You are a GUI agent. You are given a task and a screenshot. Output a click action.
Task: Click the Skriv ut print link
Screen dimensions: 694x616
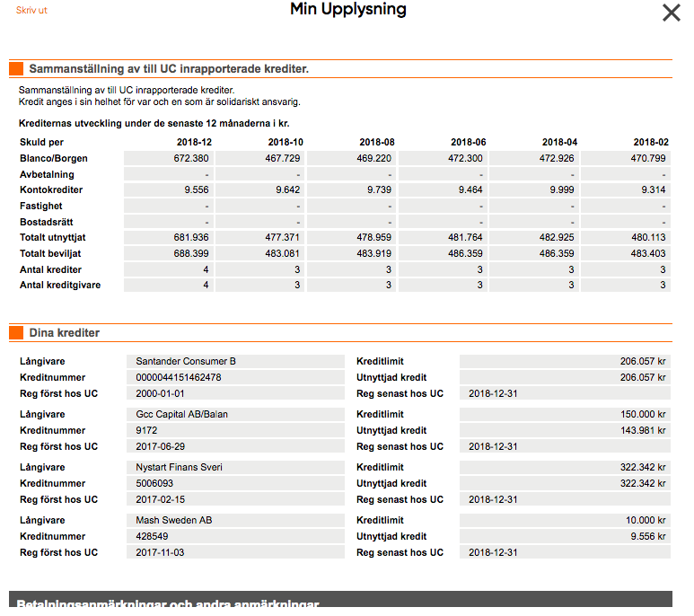tap(31, 11)
